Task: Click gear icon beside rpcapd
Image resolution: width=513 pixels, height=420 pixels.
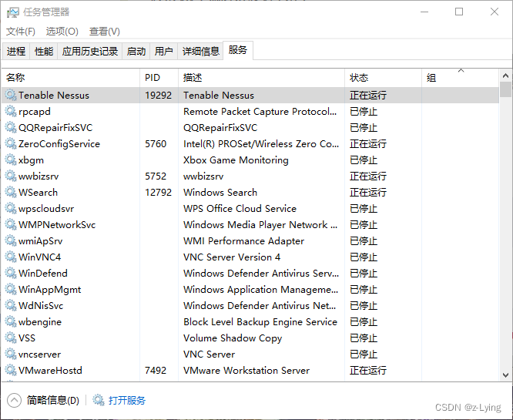Action: point(11,111)
